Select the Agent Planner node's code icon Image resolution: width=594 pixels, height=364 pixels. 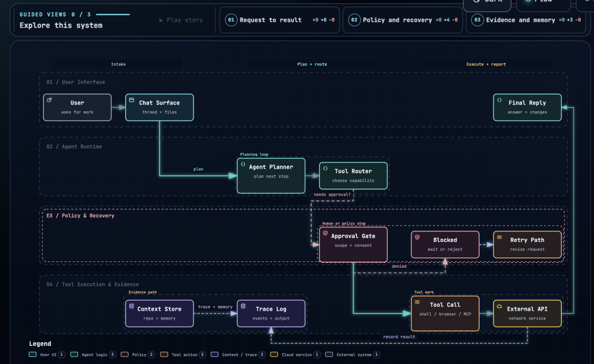[243, 164]
